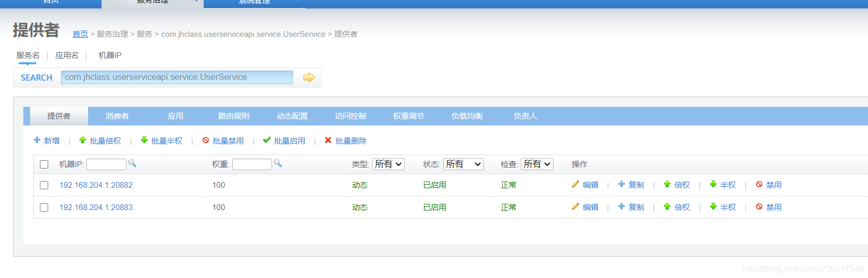Click 半权 down arrow icon in 20882 row
868x278 pixels.
(x=713, y=184)
